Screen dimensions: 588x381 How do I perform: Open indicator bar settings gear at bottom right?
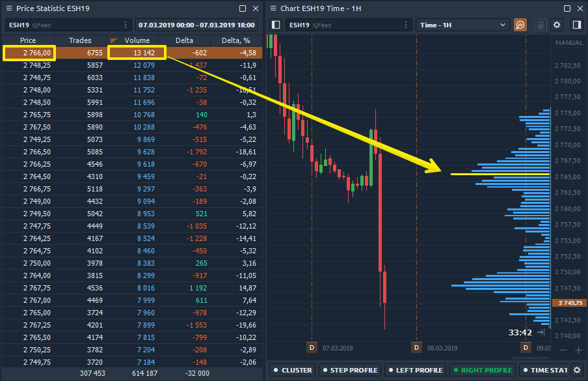pos(576,371)
